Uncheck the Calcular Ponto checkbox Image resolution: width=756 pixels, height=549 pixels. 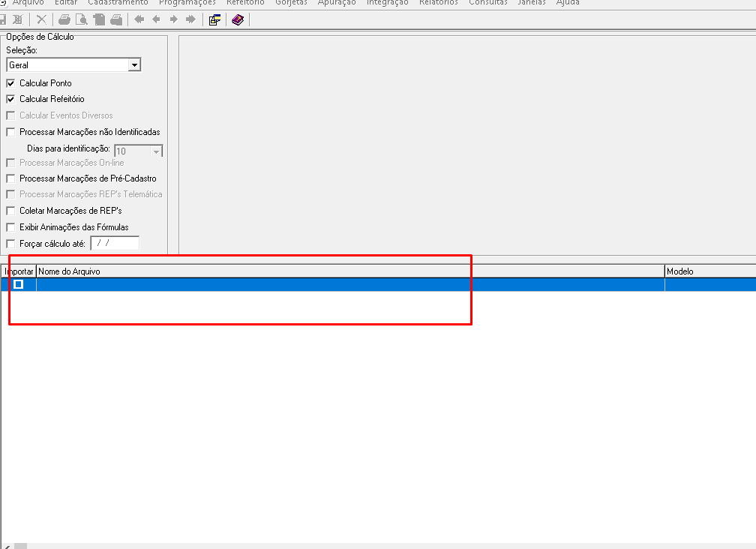pyautogui.click(x=10, y=83)
